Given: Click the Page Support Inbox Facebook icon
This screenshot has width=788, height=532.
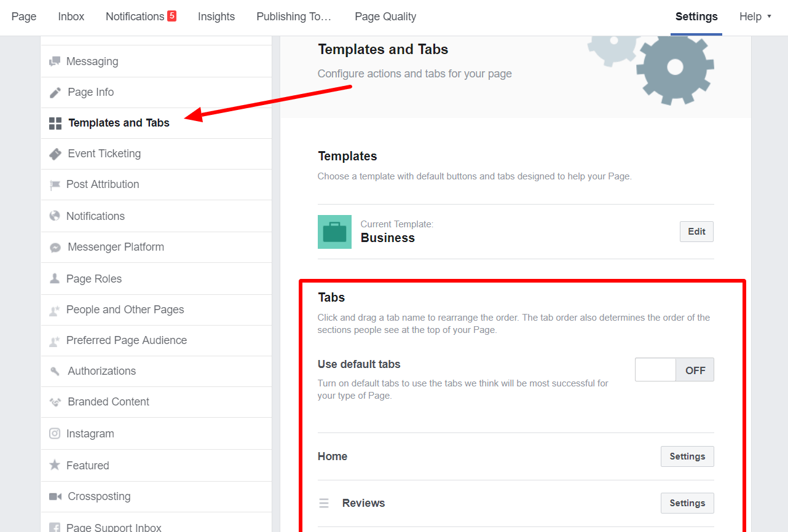Looking at the screenshot, I should 55,528.
